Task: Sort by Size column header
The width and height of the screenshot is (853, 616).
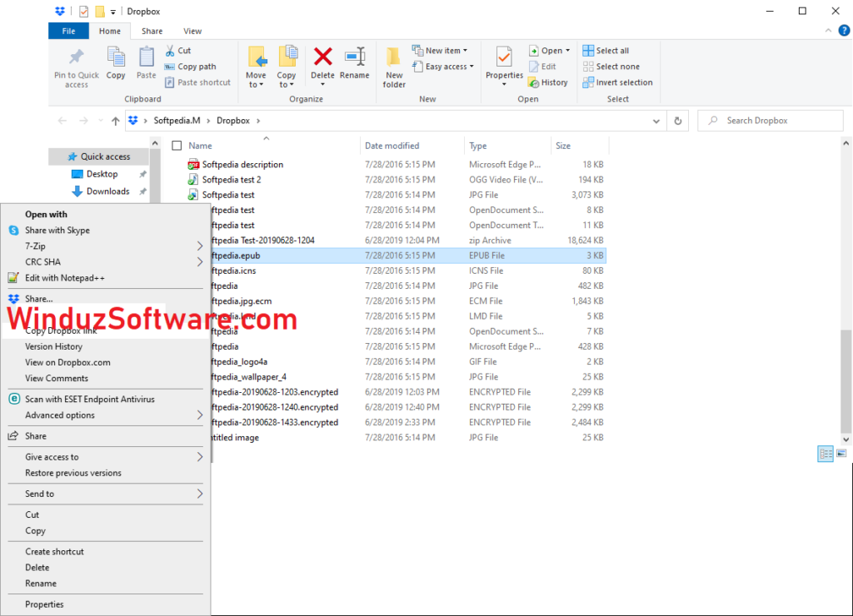Action: pyautogui.click(x=580, y=146)
